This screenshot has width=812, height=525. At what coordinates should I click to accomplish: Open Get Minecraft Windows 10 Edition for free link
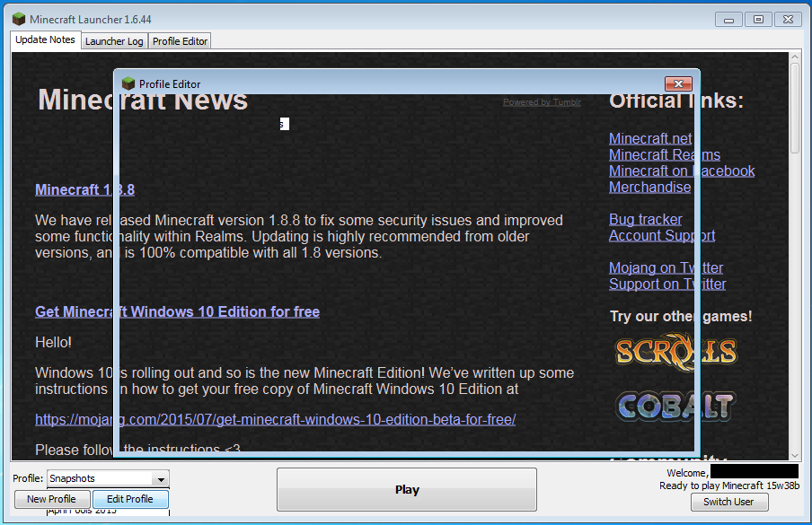[x=177, y=312]
